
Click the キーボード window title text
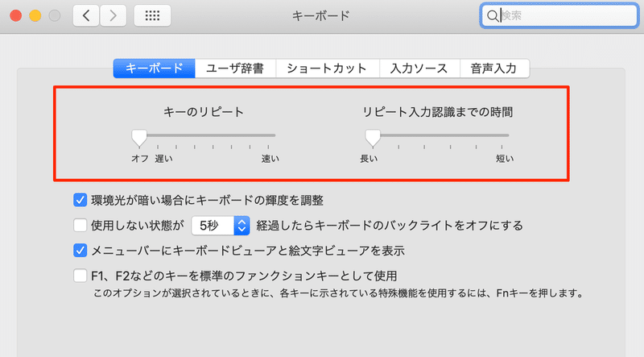tap(320, 15)
